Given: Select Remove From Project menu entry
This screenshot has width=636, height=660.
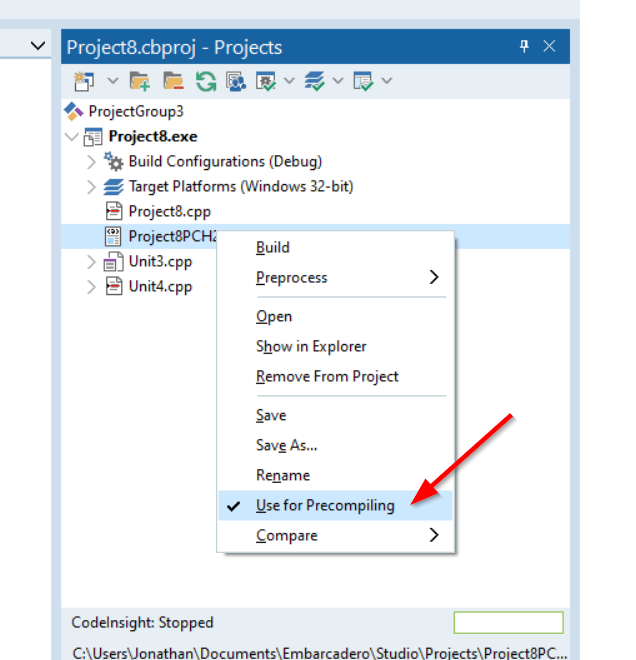Looking at the screenshot, I should (x=327, y=376).
